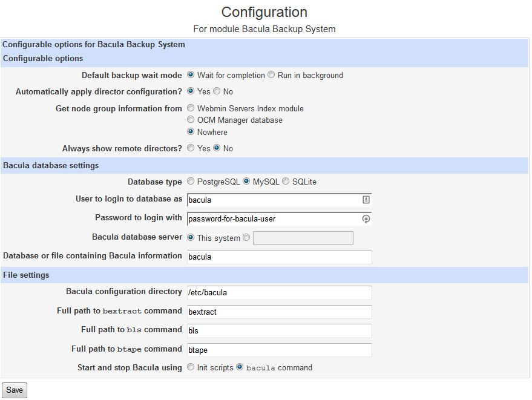Click the Configurable options for Bacula Backup System heading
Viewport: 532px width, 400px height.
pos(94,44)
